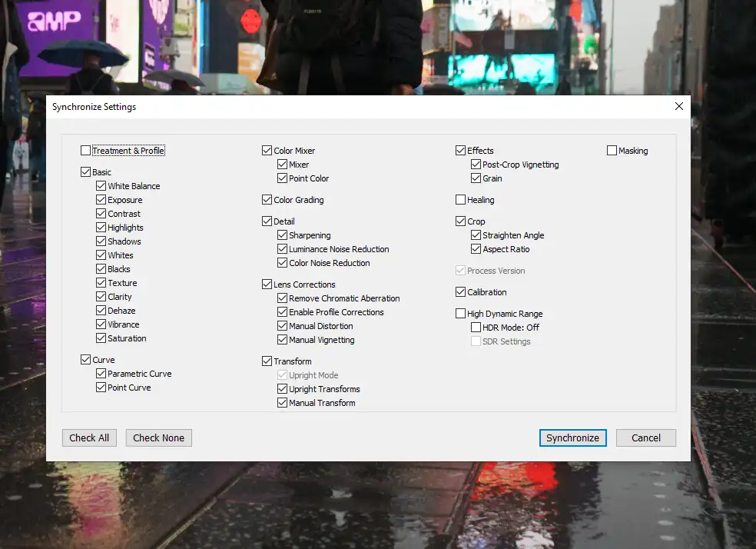This screenshot has width=756, height=549.
Task: Uncheck the Point Color option
Action: point(283,178)
